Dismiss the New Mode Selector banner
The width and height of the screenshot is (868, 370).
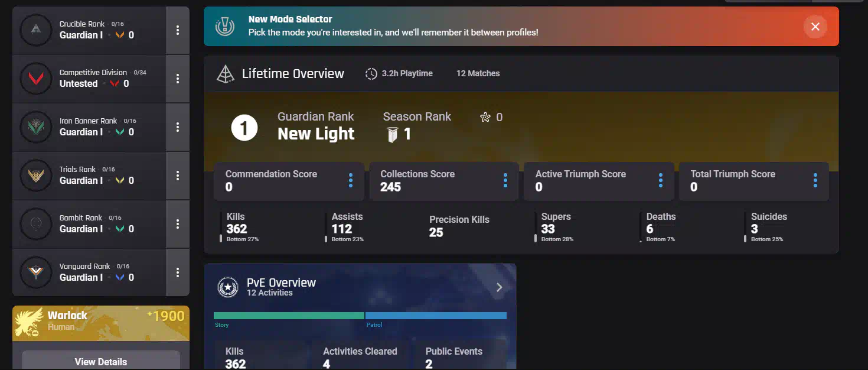pyautogui.click(x=815, y=27)
